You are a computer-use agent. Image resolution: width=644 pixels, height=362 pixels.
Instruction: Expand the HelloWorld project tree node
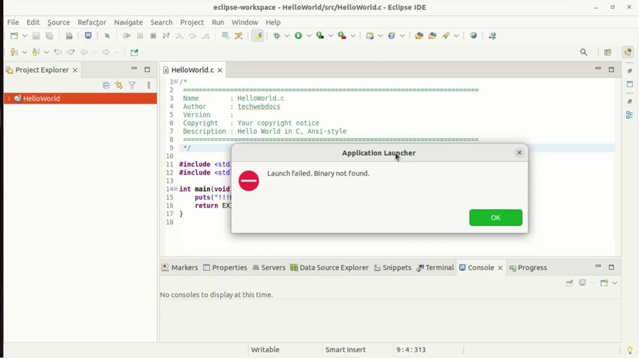point(9,99)
